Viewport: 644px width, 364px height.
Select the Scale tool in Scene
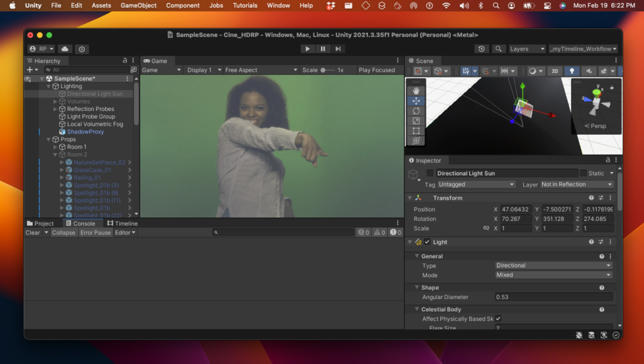click(416, 121)
